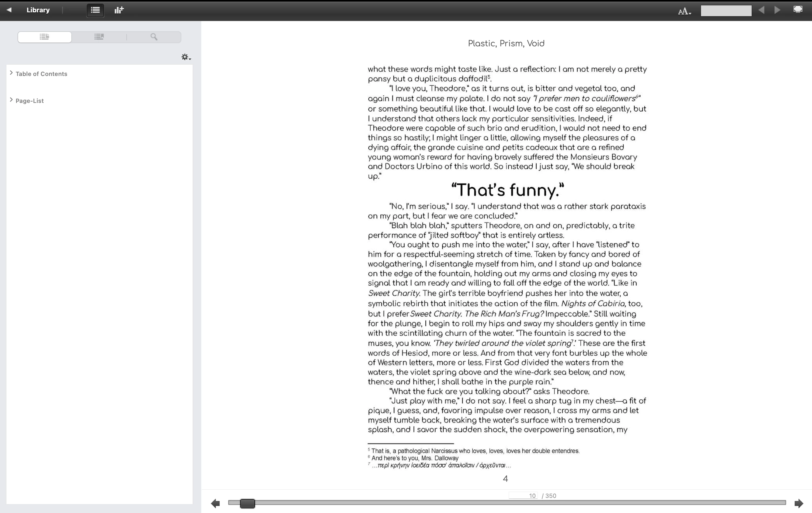812x513 pixels.
Task: Click the page position slider handle
Action: pyautogui.click(x=247, y=504)
